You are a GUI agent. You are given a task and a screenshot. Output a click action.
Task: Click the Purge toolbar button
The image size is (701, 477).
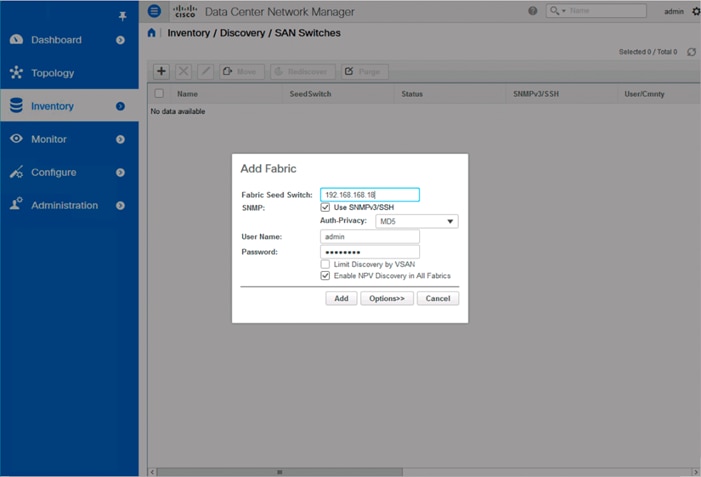point(365,72)
